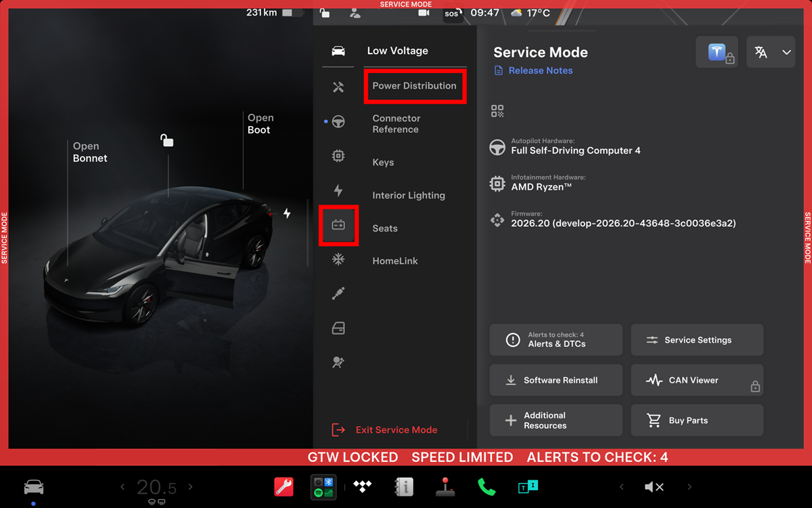Tap the AMD Ryzen infotainment hardware text
The image size is (812, 508).
[x=541, y=187]
